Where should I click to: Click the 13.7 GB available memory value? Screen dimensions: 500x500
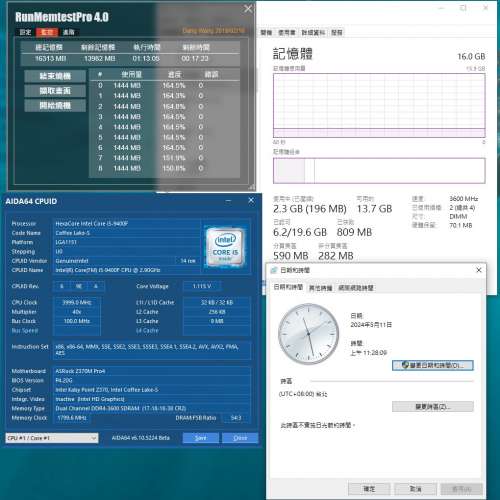pyautogui.click(x=374, y=209)
